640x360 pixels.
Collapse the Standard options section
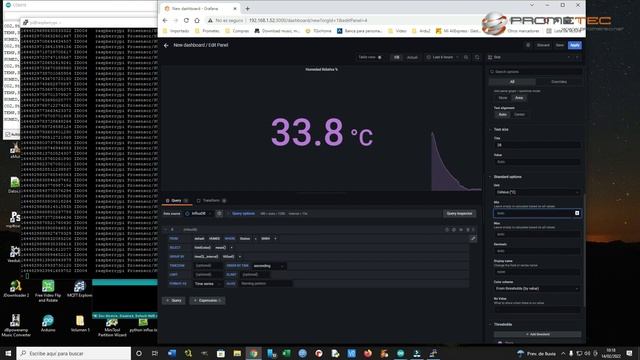[507, 177]
